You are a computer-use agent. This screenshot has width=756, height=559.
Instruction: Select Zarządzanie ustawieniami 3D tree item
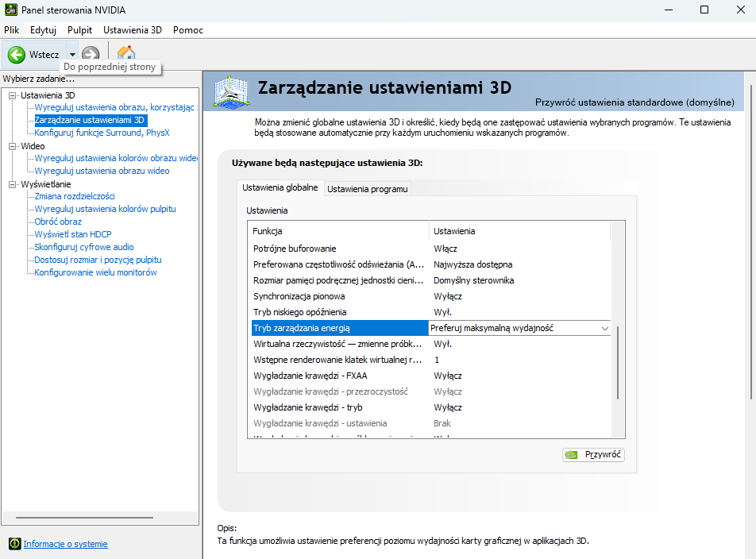point(91,120)
